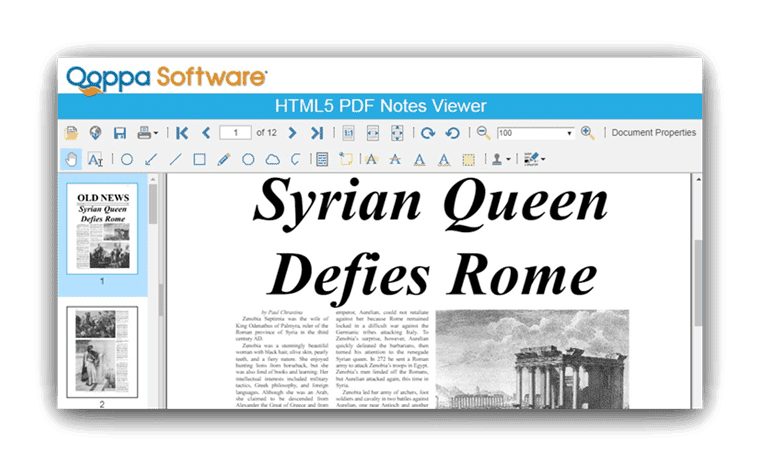Expand the print options dropdown arrow
This screenshot has height=476, width=760.
(x=156, y=133)
